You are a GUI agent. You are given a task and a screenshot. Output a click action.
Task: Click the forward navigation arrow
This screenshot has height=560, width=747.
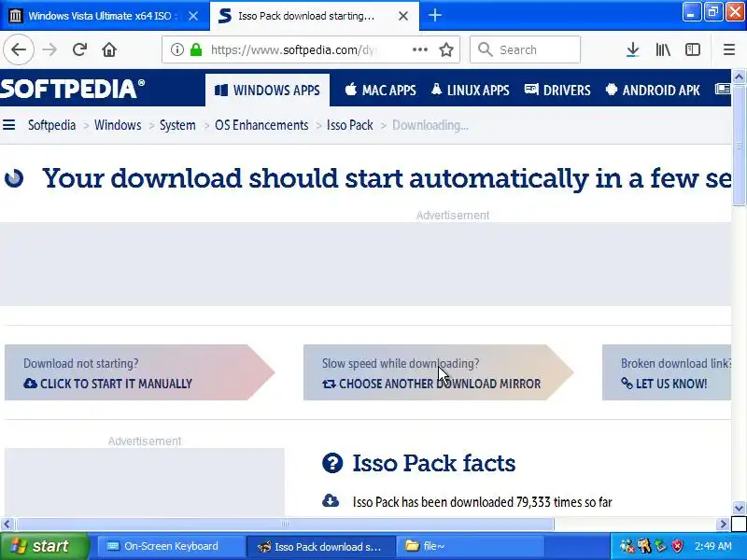[49, 49]
